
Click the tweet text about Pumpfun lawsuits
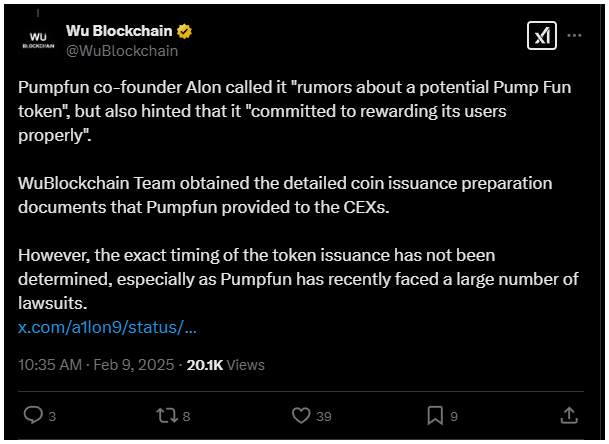click(298, 279)
